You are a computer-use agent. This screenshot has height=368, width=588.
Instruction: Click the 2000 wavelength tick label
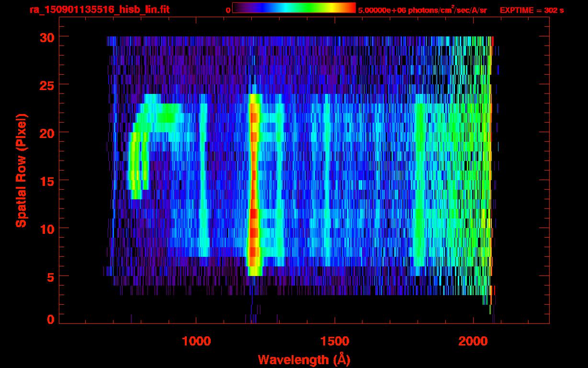473,341
